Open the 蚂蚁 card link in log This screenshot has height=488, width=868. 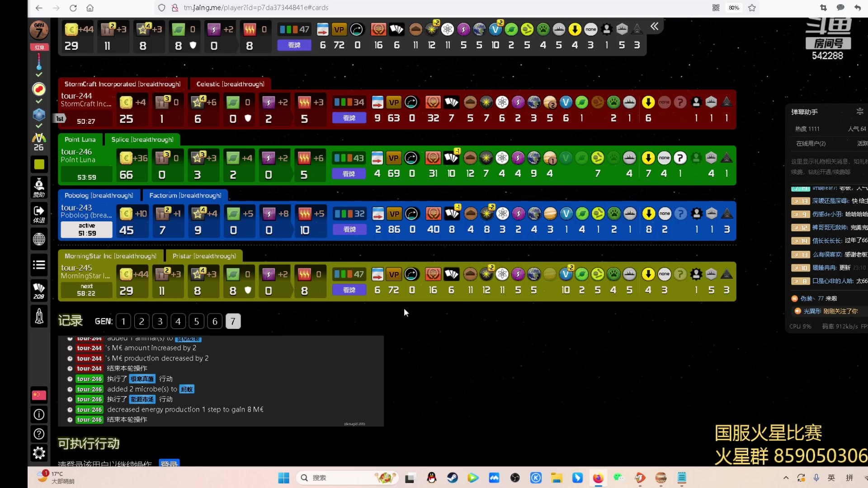click(187, 389)
